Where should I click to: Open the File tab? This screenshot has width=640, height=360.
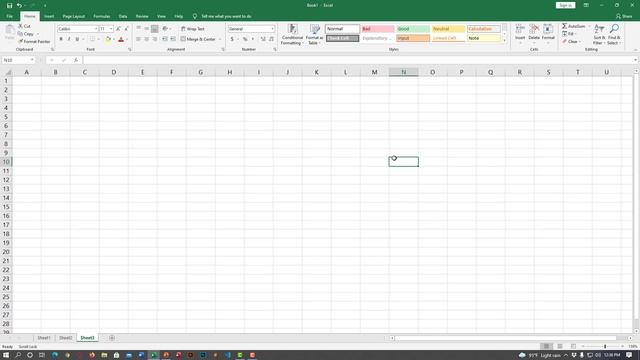coord(9,16)
